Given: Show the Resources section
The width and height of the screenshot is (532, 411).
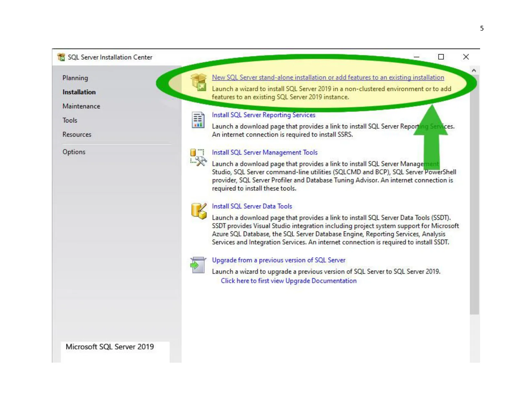Looking at the screenshot, I should pos(77,135).
